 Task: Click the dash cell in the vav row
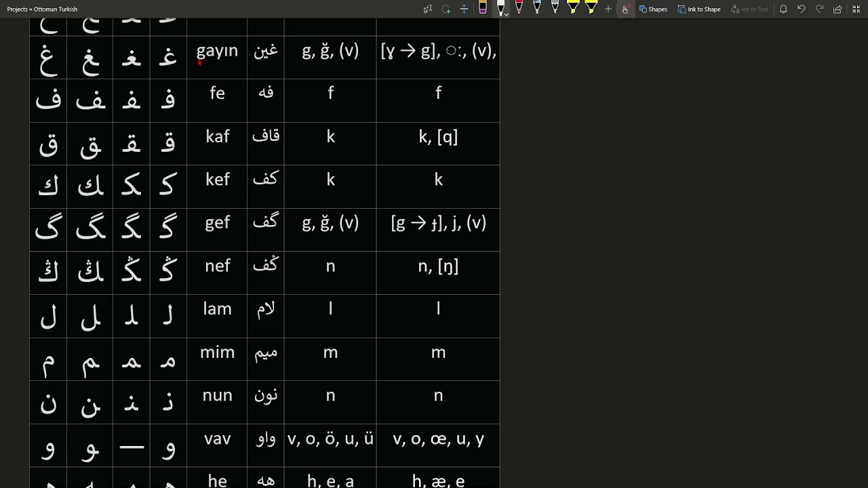[132, 445]
